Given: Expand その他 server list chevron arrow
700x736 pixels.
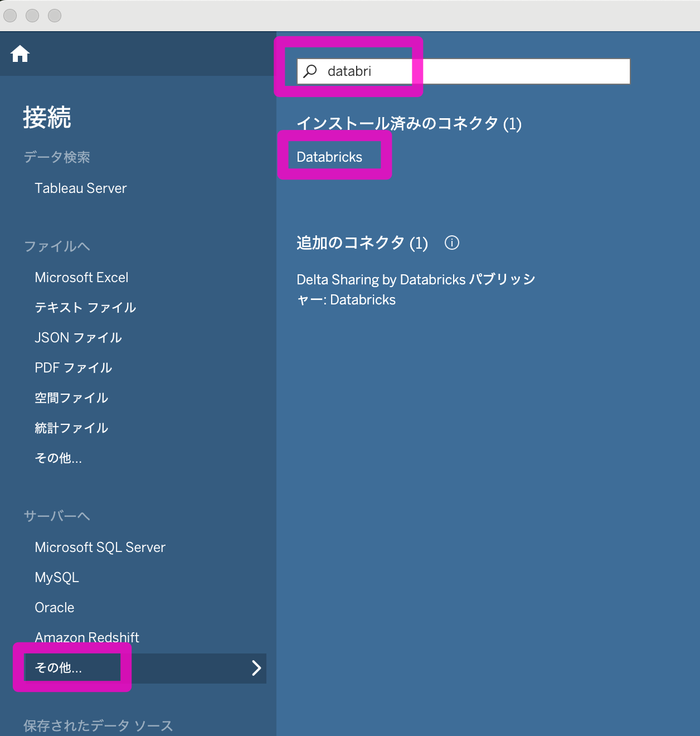Looking at the screenshot, I should [x=256, y=668].
